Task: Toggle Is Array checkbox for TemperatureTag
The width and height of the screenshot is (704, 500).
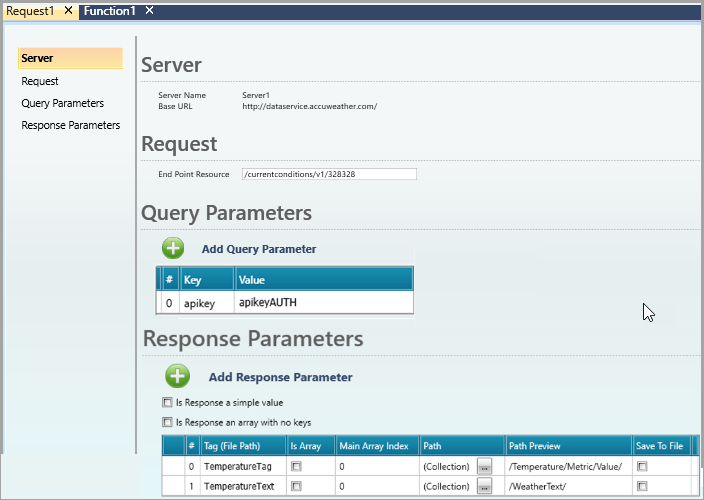Action: tap(296, 467)
